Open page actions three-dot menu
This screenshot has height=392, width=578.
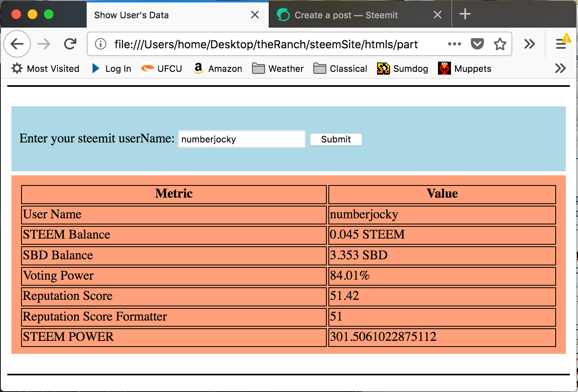coord(454,44)
